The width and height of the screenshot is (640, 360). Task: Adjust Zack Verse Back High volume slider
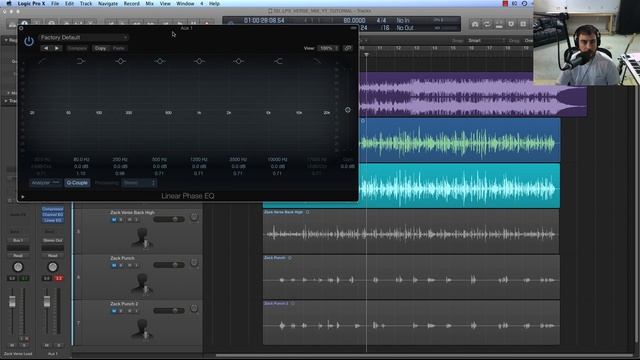pyautogui.click(x=169, y=220)
